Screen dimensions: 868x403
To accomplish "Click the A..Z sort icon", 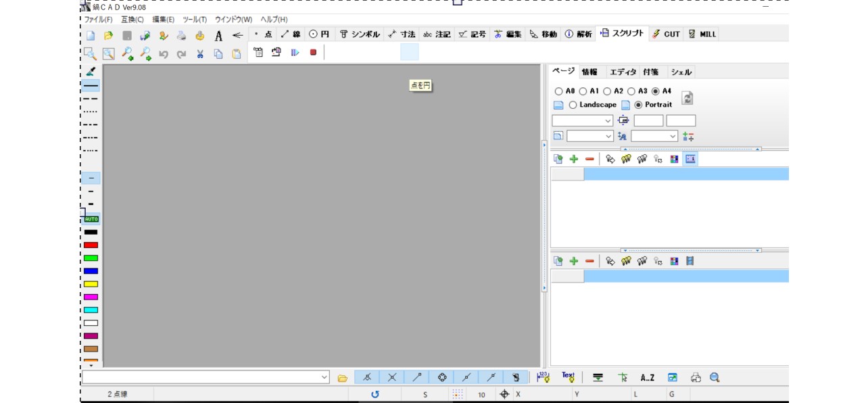I will pos(647,378).
